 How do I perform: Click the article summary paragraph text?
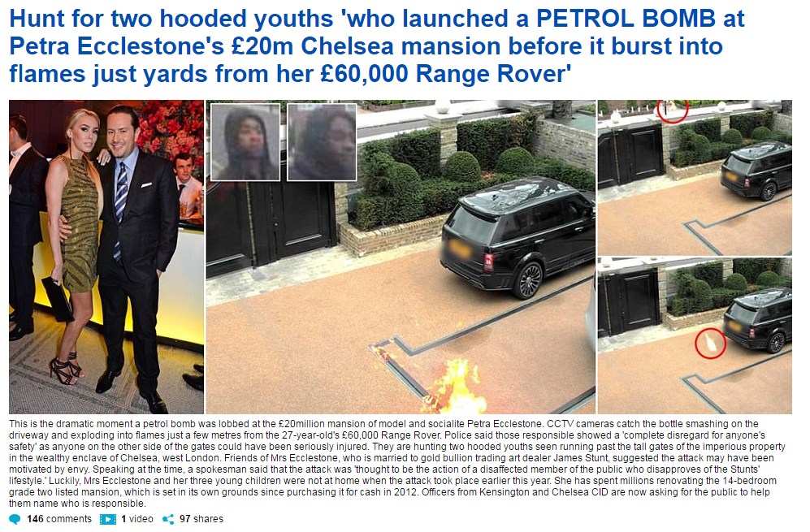tap(396, 463)
